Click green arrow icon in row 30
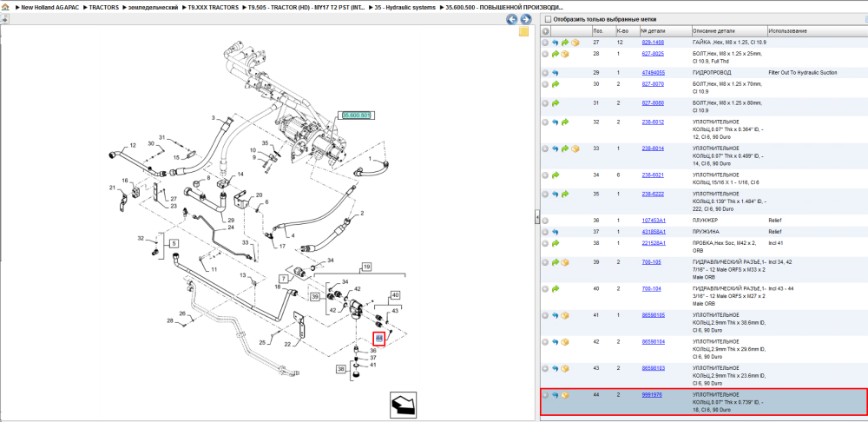This screenshot has width=868, height=422. click(556, 84)
